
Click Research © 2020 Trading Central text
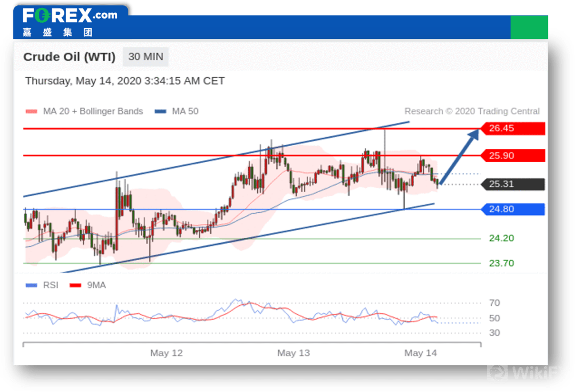click(472, 111)
